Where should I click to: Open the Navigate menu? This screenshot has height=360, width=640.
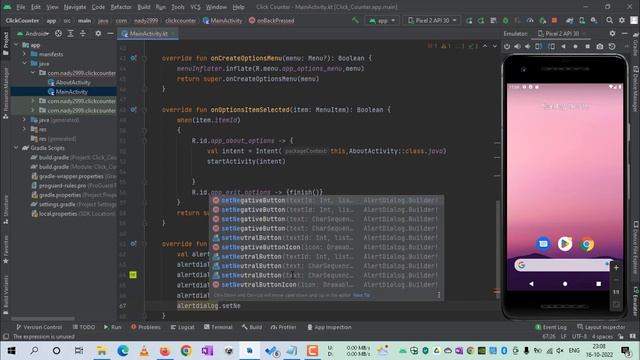(75, 7)
